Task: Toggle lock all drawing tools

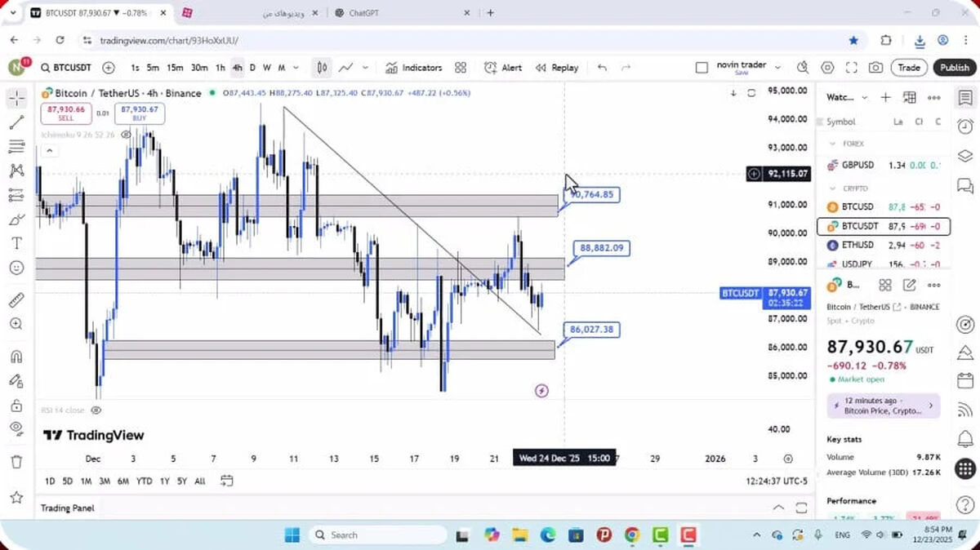Action: point(16,405)
